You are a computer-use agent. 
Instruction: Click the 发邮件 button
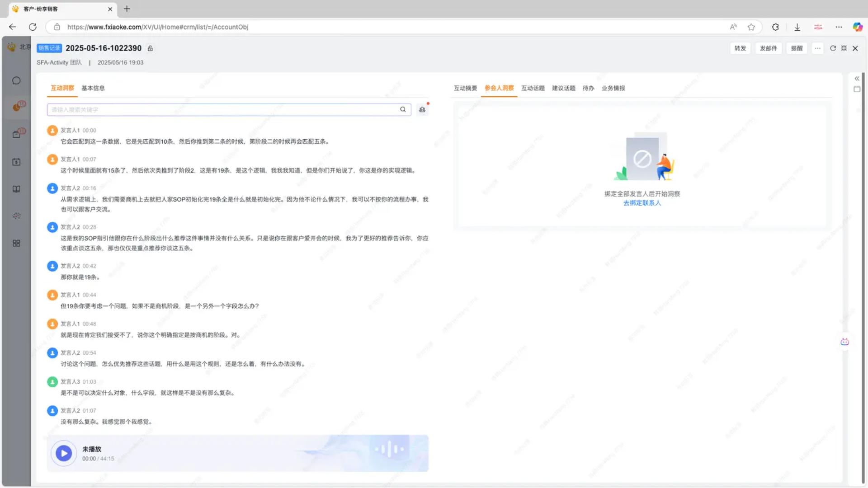768,48
